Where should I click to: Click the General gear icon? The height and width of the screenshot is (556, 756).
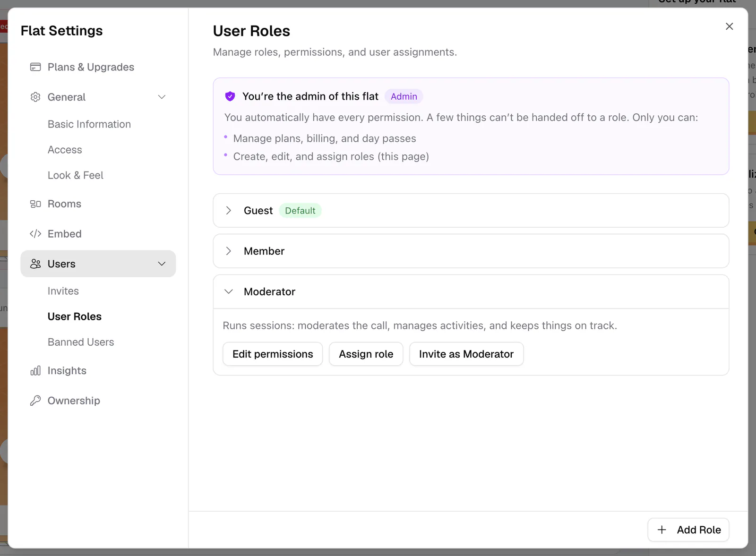coord(35,97)
